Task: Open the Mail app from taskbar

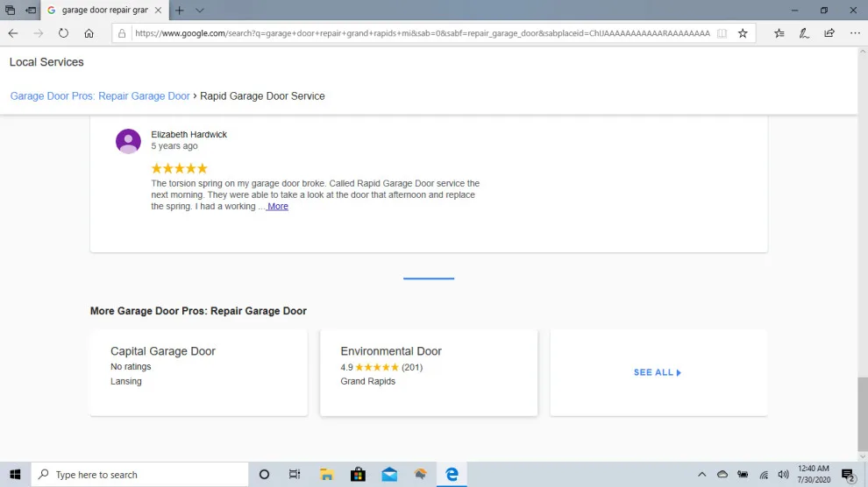Action: (x=389, y=474)
